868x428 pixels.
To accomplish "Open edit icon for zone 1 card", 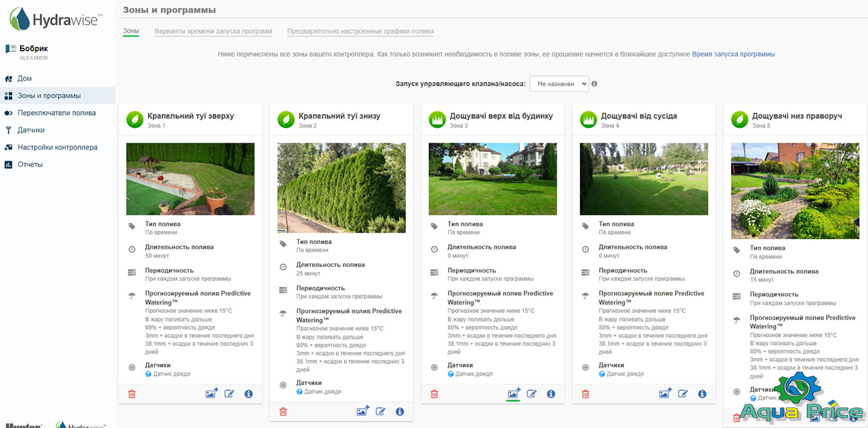I will [x=230, y=394].
